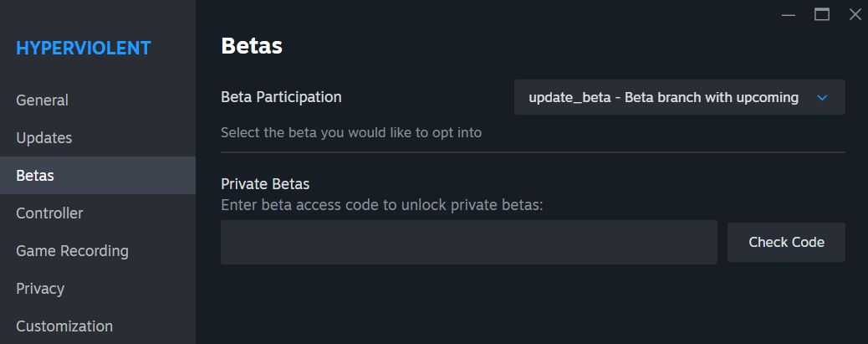
Task: Maximize the properties window
Action: pyautogui.click(x=822, y=14)
